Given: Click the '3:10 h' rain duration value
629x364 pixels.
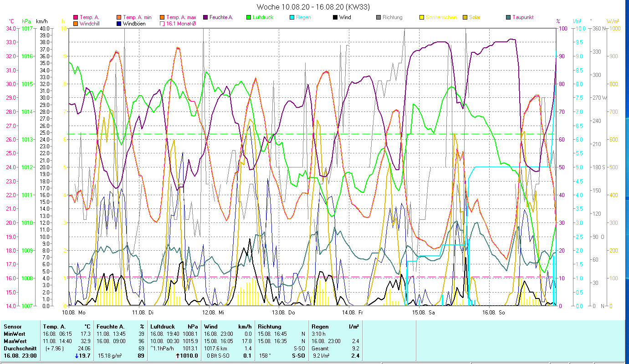Looking at the screenshot, I should 319,334.
